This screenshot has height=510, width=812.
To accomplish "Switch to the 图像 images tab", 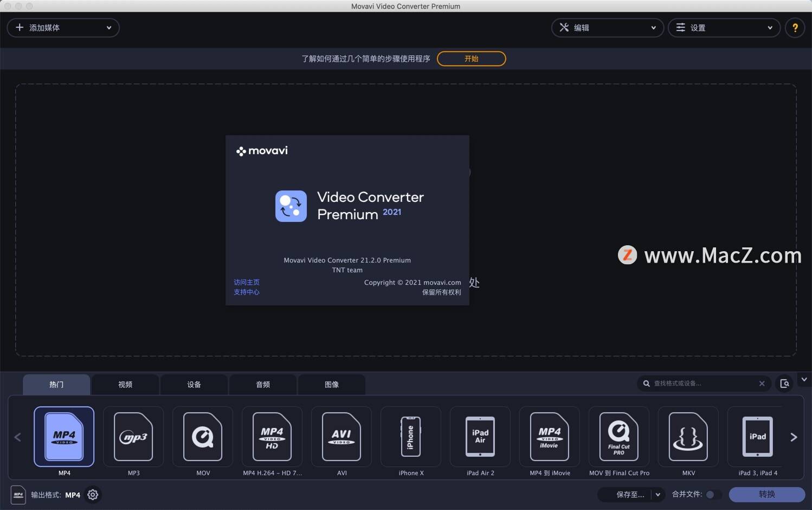I will (332, 385).
